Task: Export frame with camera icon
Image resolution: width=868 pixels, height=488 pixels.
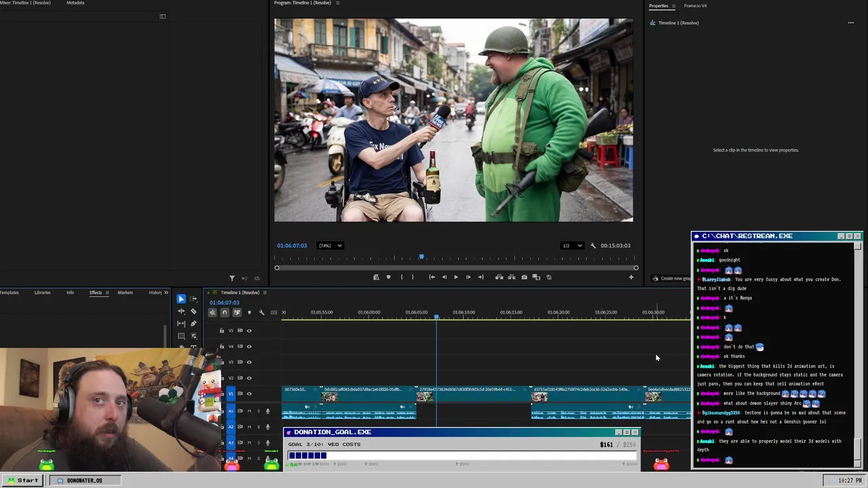Action: coord(524,277)
